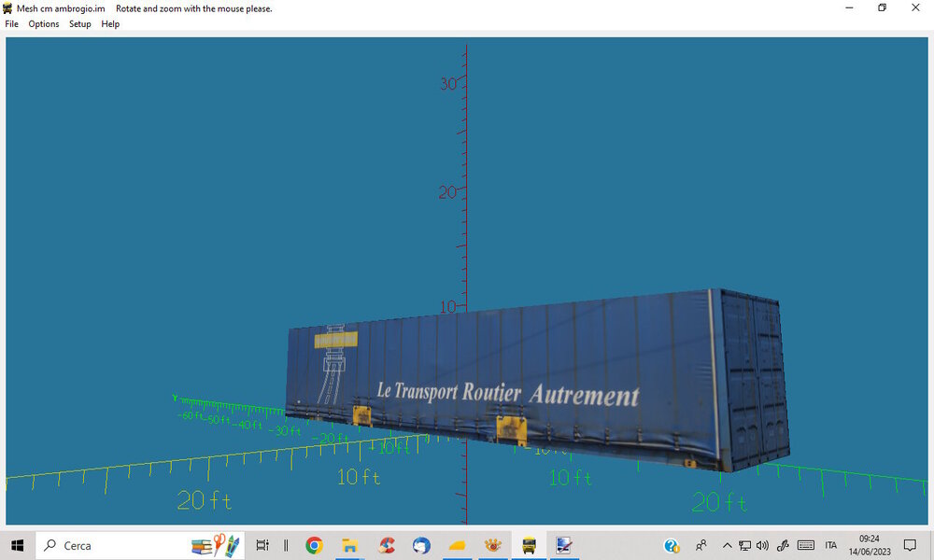The image size is (934, 560).
Task: Click the green -30ft axis label
Action: click(x=285, y=430)
